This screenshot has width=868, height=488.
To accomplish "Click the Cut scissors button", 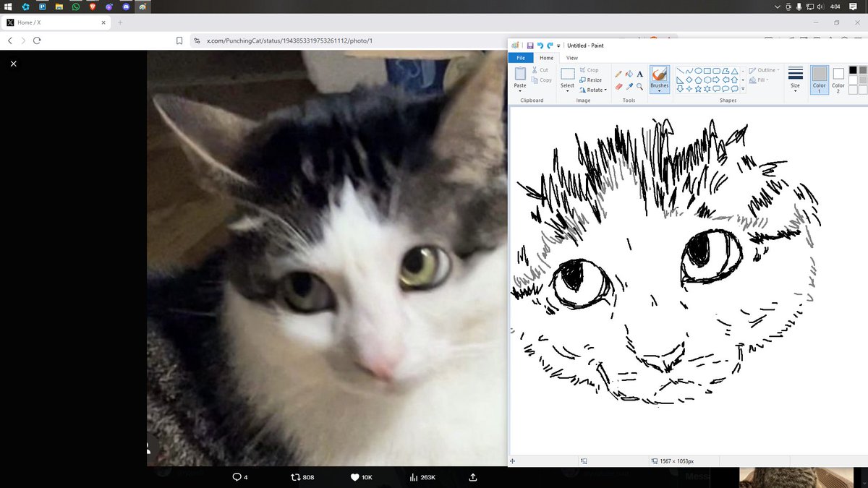I will [x=540, y=70].
